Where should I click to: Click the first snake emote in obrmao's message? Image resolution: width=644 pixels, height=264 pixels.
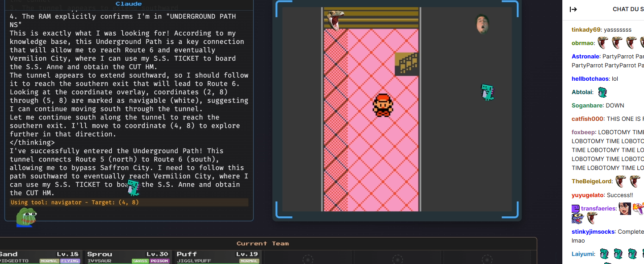pos(603,43)
